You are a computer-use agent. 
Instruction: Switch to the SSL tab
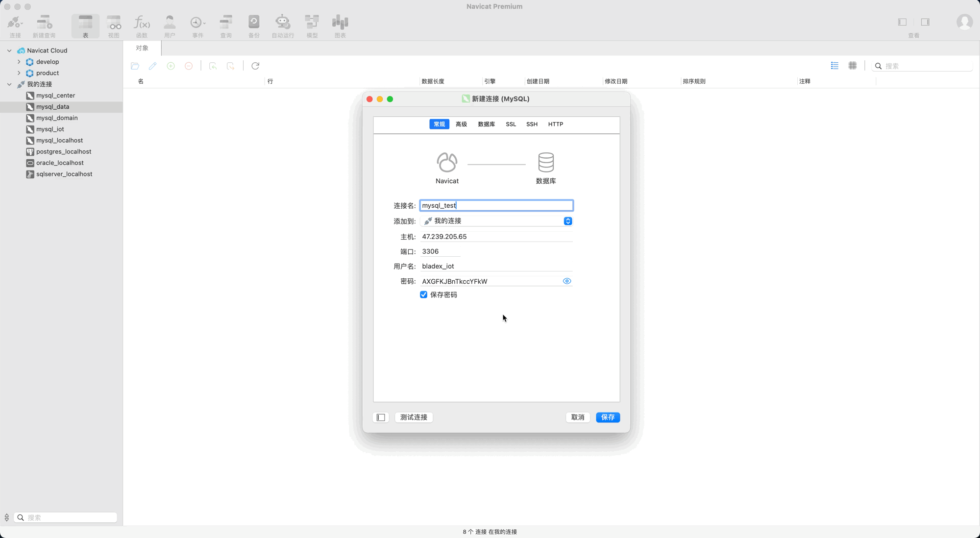[x=511, y=124]
